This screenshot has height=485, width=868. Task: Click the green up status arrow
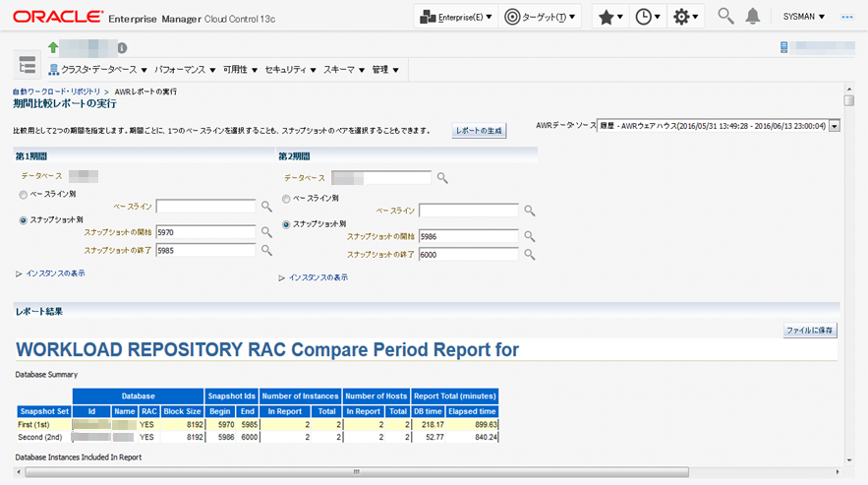coord(53,47)
